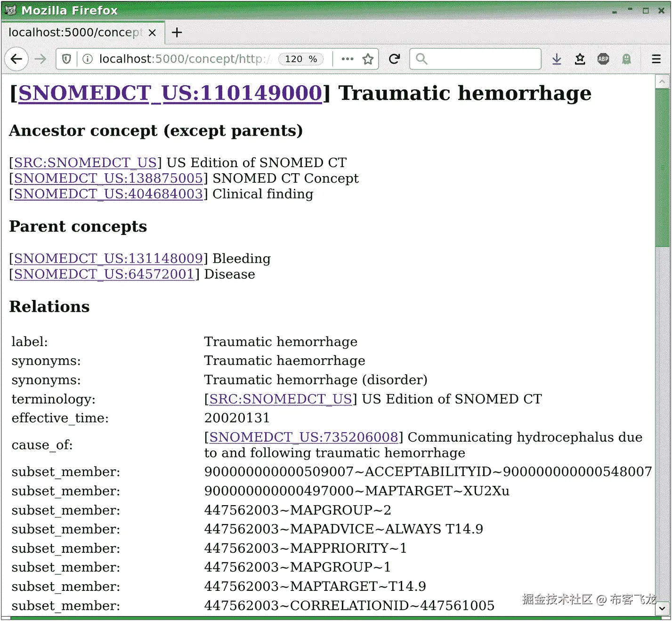
Task: Click the 447562003~MAPPRIORITY~1 value
Action: click(305, 548)
